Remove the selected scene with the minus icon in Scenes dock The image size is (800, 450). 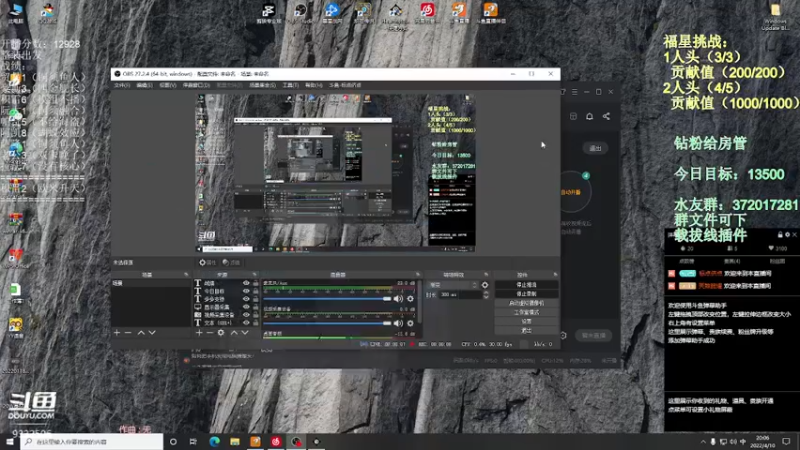128,333
